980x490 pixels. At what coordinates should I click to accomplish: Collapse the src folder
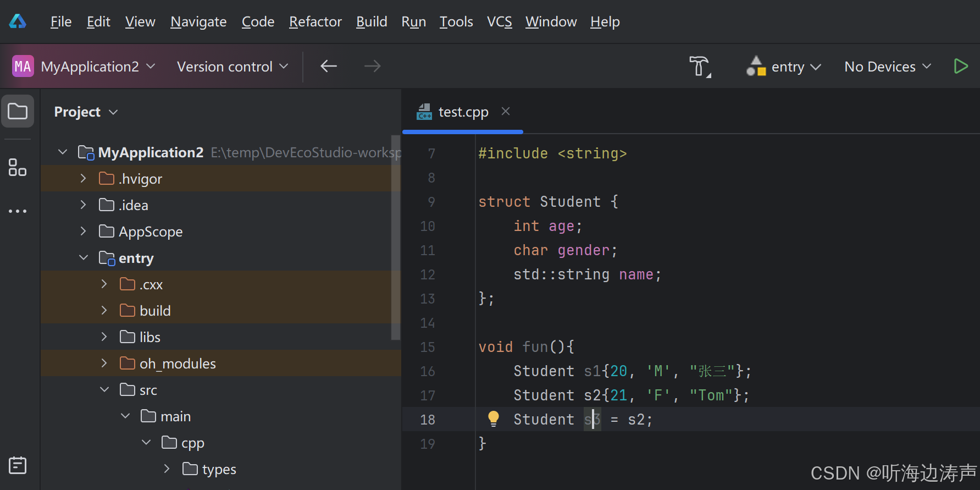point(104,389)
